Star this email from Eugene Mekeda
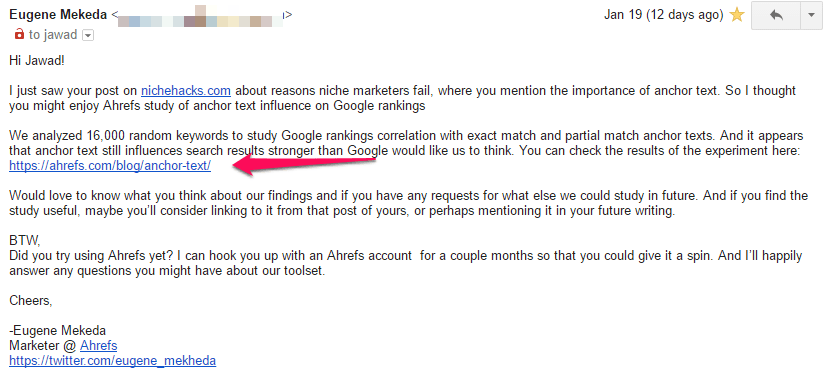831x378 pixels. [x=737, y=15]
